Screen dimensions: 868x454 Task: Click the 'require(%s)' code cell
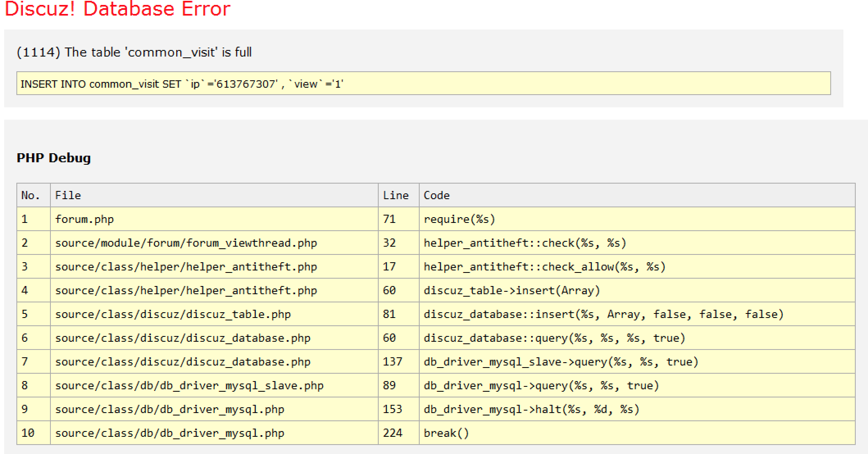pos(637,219)
